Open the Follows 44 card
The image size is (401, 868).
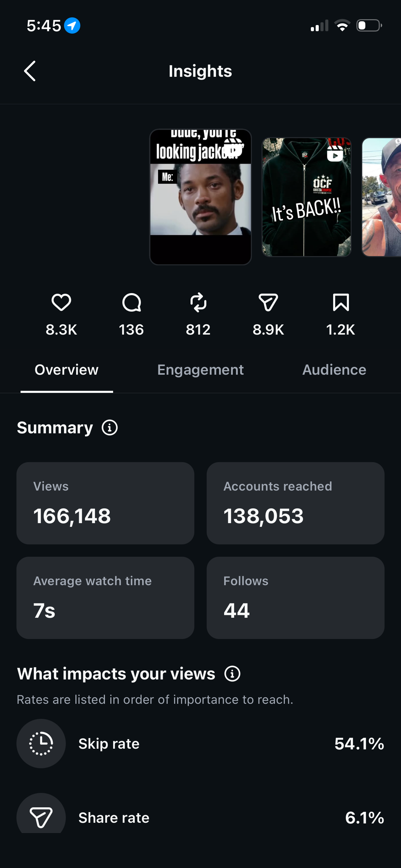[x=295, y=598]
